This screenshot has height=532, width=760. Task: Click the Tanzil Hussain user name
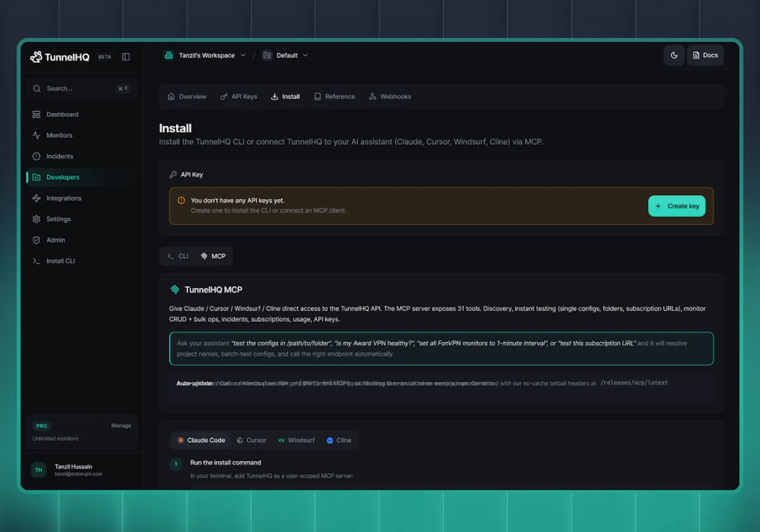[x=73, y=466]
